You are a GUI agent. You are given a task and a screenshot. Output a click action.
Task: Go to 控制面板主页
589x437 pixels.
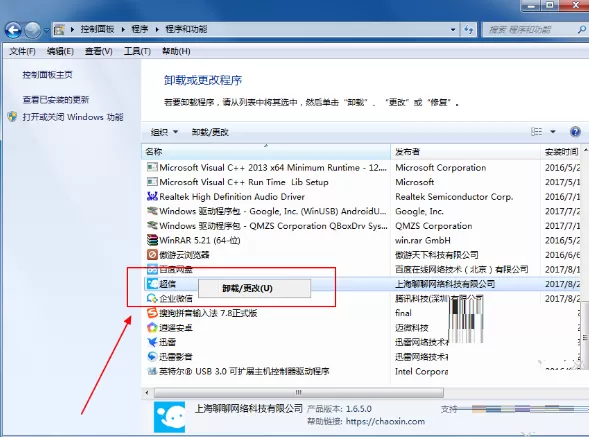coord(47,75)
